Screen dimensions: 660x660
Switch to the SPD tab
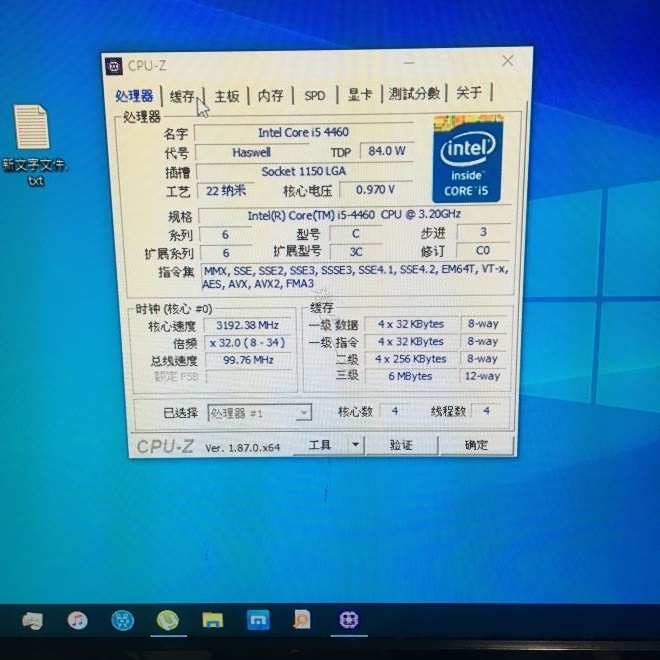click(315, 96)
